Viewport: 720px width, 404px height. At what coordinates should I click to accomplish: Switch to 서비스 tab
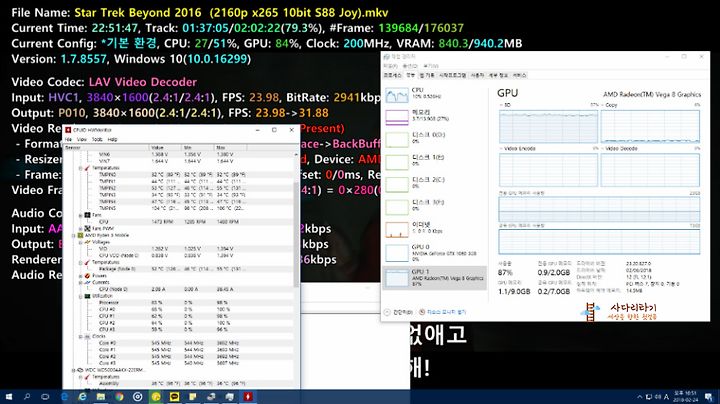(x=519, y=75)
